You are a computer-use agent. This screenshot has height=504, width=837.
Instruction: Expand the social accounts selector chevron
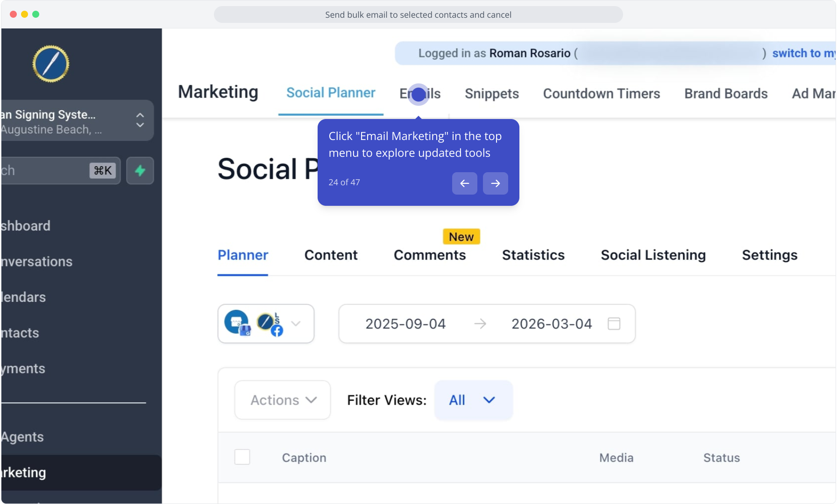coord(296,323)
